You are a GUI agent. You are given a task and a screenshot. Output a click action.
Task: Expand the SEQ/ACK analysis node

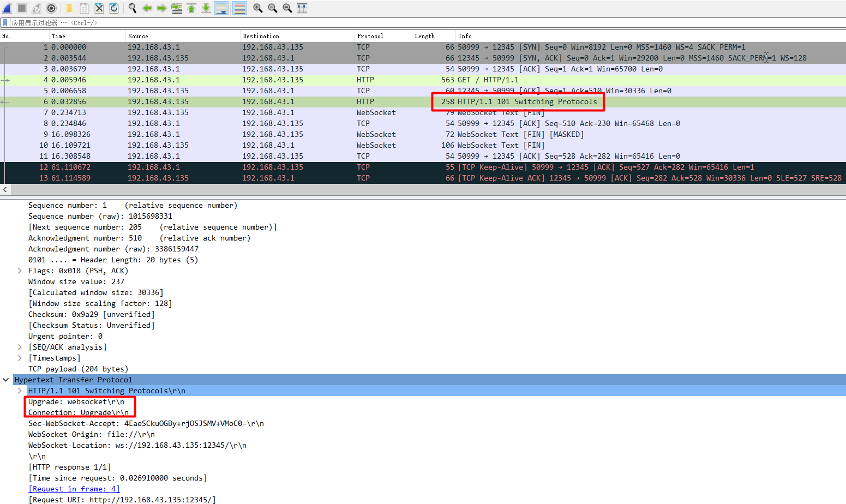(x=20, y=347)
